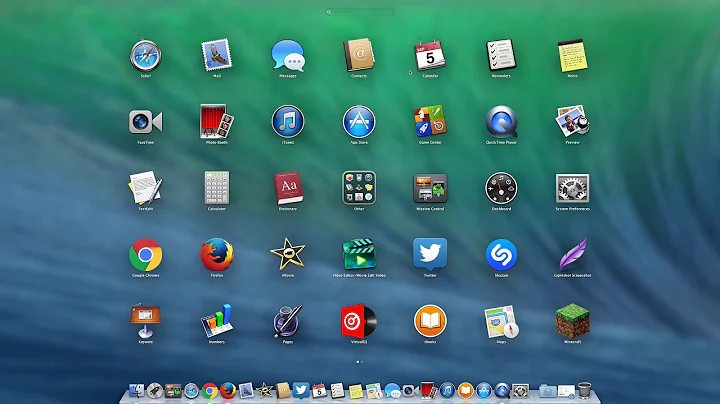Viewport: 720px width, 404px height.
Task: Open the Video Editor Movie Edit app
Action: [359, 254]
